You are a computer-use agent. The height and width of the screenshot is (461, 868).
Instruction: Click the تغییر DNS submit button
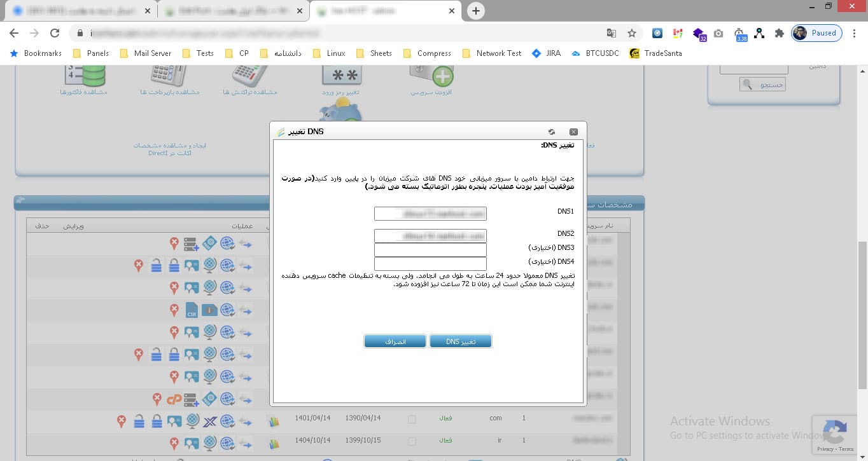pos(461,341)
